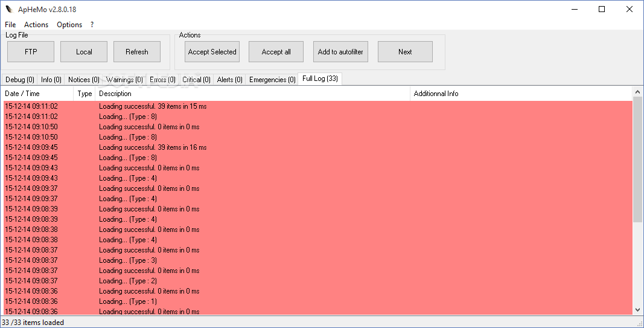Click scrollbar down arrow in log list
The image size is (644, 328).
click(637, 310)
